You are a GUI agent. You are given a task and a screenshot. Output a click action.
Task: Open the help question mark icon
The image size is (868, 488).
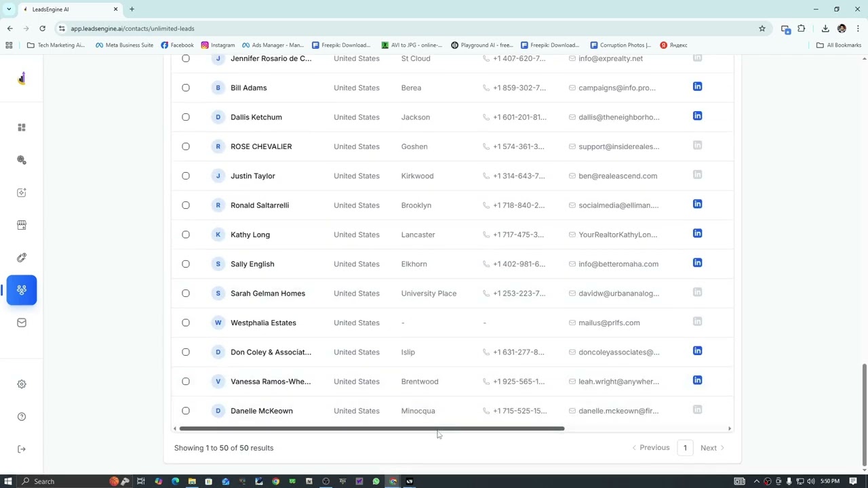[x=22, y=417]
